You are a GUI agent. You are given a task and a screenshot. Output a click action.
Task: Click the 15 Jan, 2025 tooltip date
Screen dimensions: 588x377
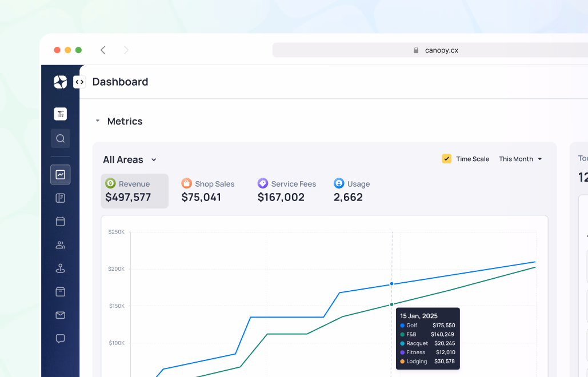point(419,316)
